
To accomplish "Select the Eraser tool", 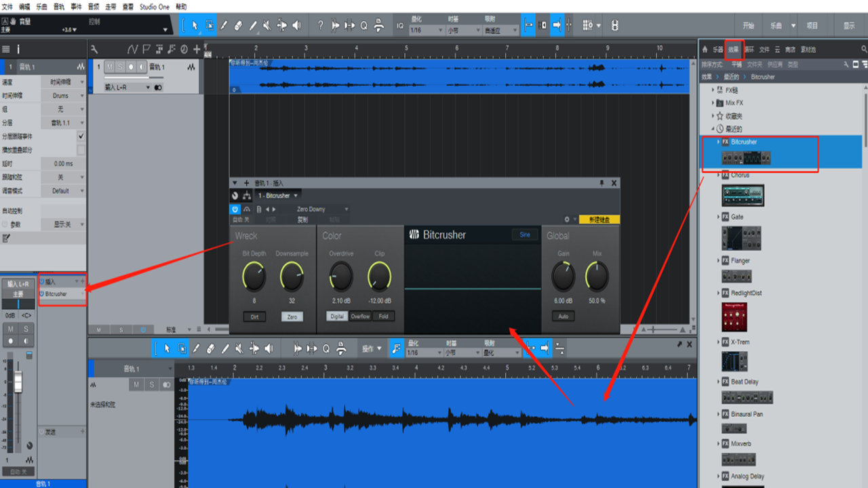I will (x=239, y=25).
